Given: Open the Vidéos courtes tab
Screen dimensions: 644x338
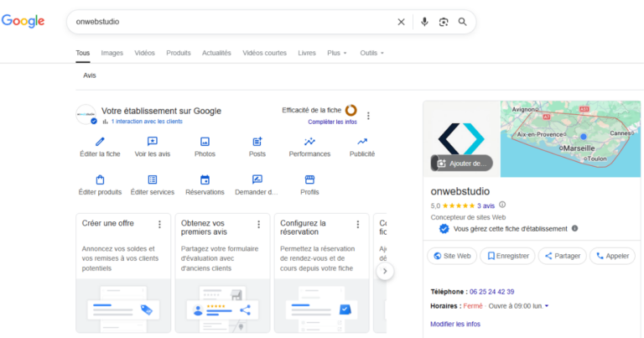Looking at the screenshot, I should click(264, 53).
